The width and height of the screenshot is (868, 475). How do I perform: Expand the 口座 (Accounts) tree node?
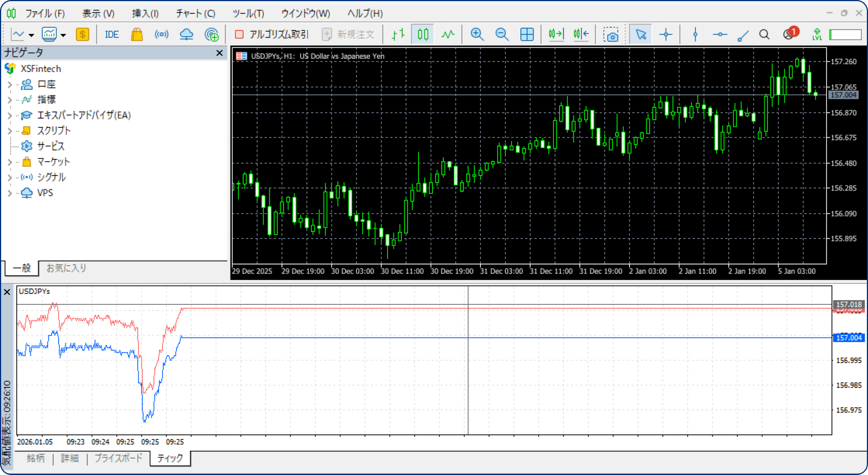[10, 85]
